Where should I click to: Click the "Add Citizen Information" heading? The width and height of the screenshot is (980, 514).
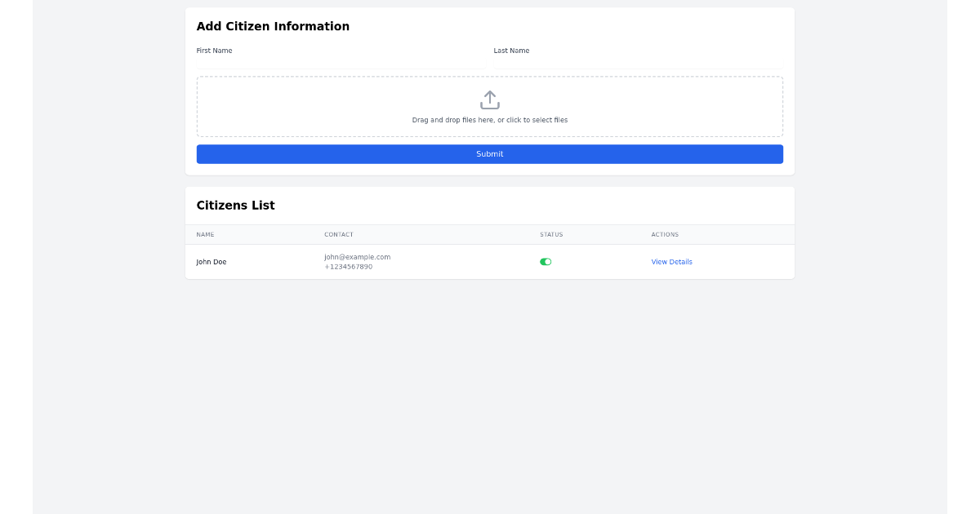(273, 25)
